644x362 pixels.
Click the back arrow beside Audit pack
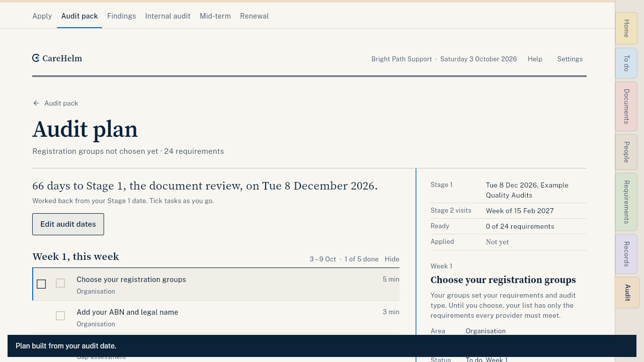pyautogui.click(x=36, y=103)
